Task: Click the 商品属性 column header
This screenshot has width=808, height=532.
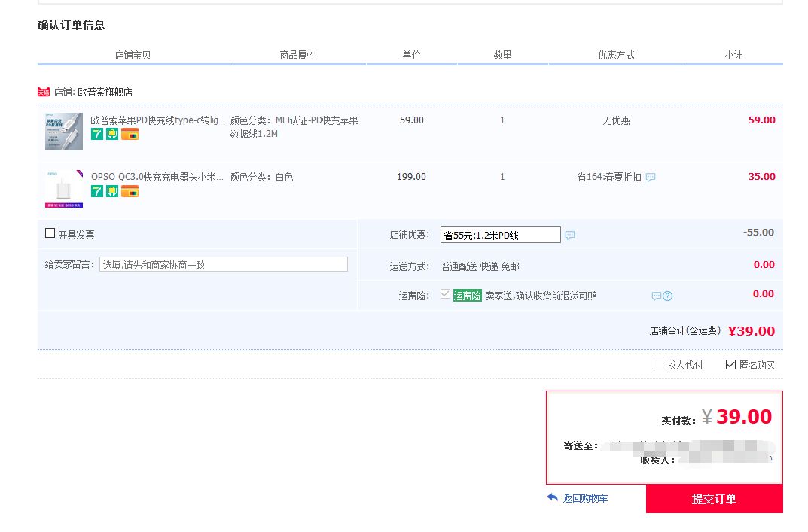Action: point(298,55)
